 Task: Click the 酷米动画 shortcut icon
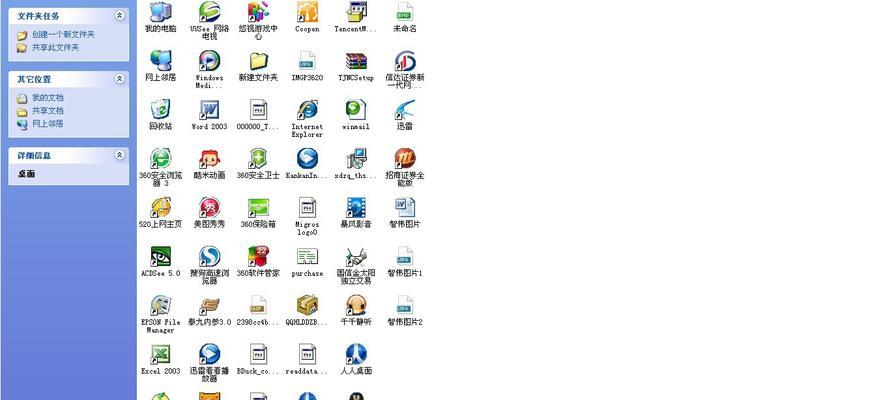point(209,159)
